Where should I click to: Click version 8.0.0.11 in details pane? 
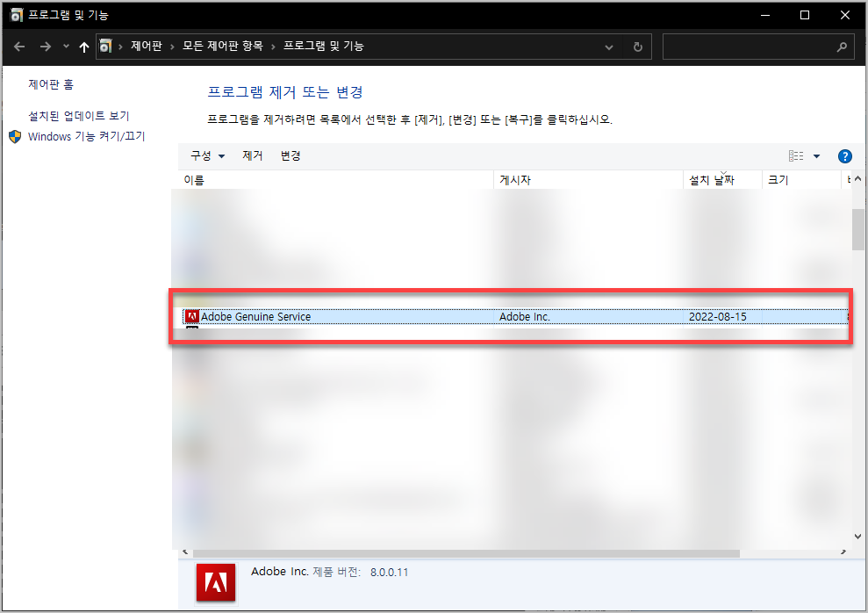(389, 573)
